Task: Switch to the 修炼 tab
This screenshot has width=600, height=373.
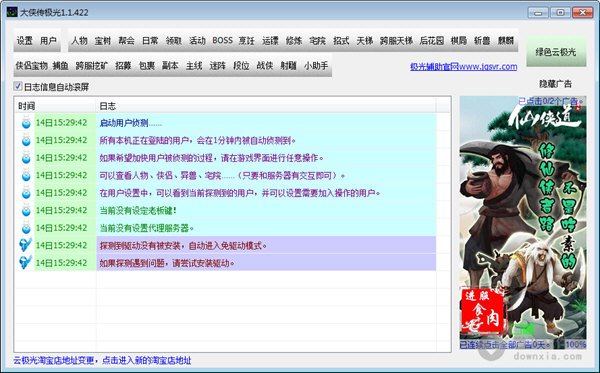Action: (x=294, y=41)
